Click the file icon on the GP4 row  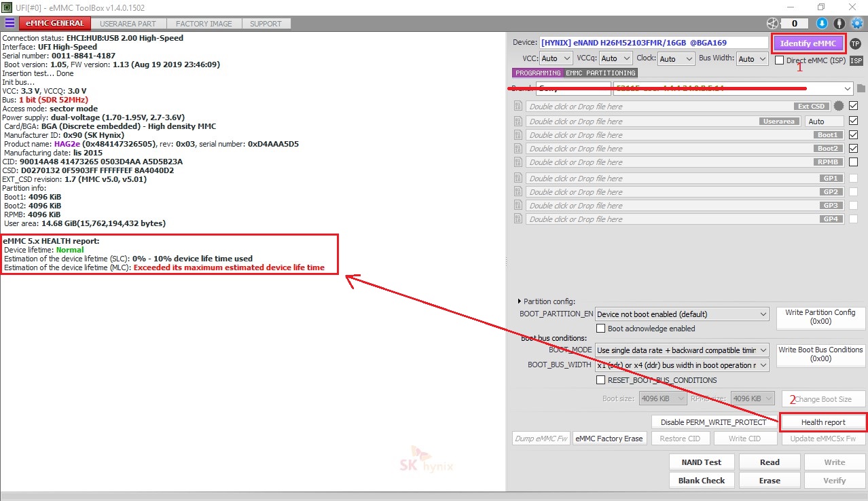(518, 219)
